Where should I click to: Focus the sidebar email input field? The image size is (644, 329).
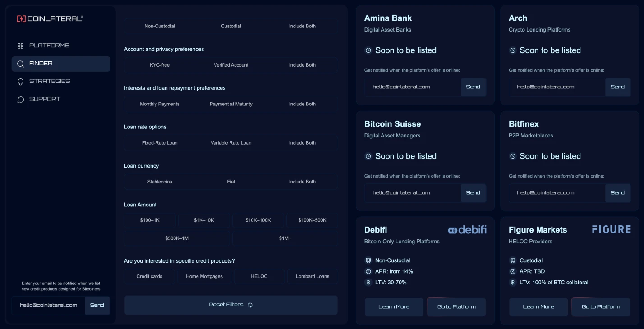[48, 305]
